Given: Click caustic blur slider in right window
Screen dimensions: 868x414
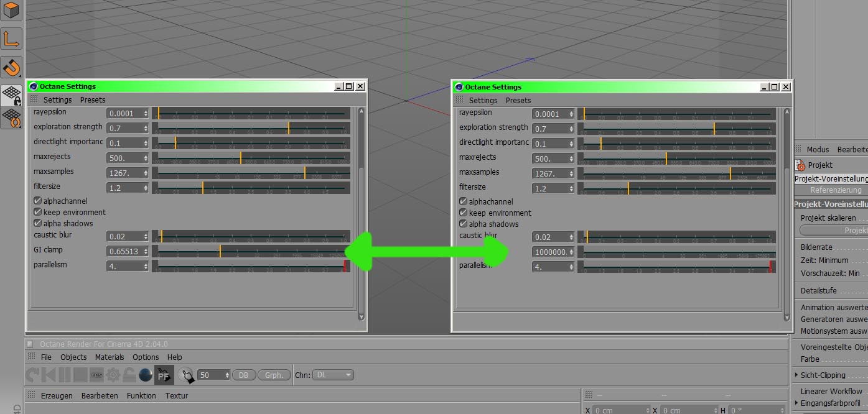Looking at the screenshot, I should click(x=677, y=237).
